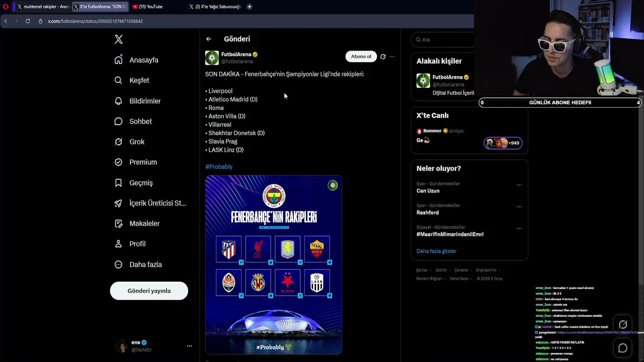Open Anasayfa from the house icon
This screenshot has width=644, height=362.
[x=118, y=60]
